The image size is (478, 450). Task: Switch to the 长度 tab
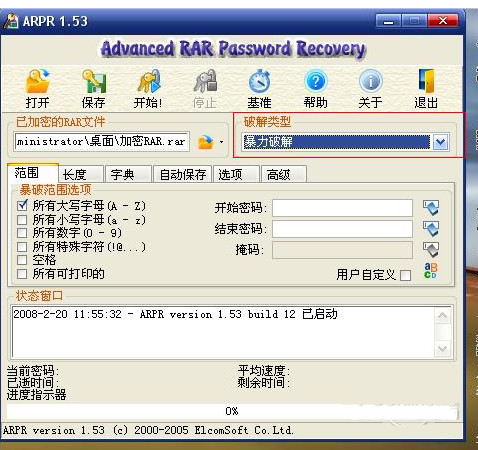(81, 174)
